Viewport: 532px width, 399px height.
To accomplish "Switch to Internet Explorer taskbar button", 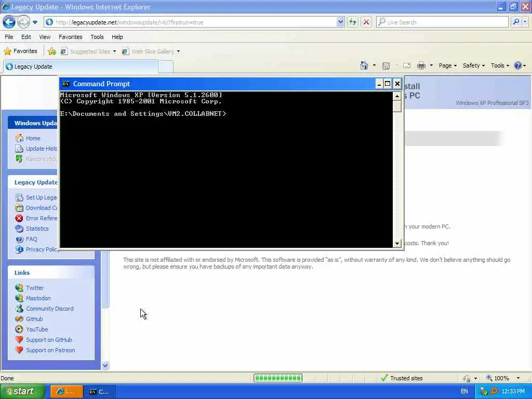I will point(66,392).
